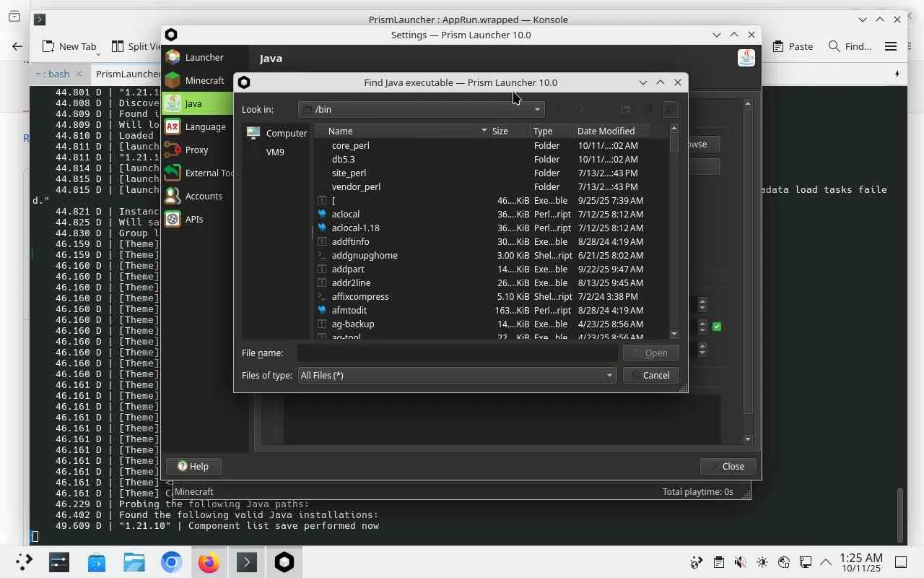Select Computer in the file dialog sidebar
924x578 pixels.
[276, 133]
